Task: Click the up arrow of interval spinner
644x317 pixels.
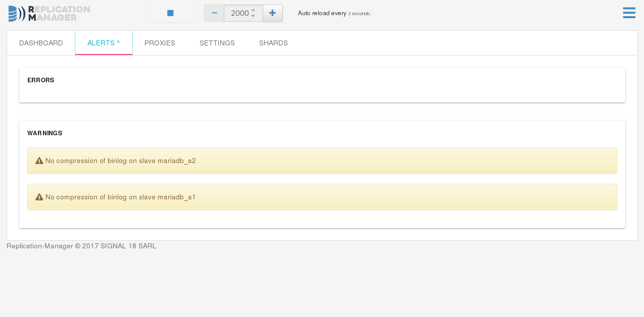Action: pyautogui.click(x=253, y=10)
